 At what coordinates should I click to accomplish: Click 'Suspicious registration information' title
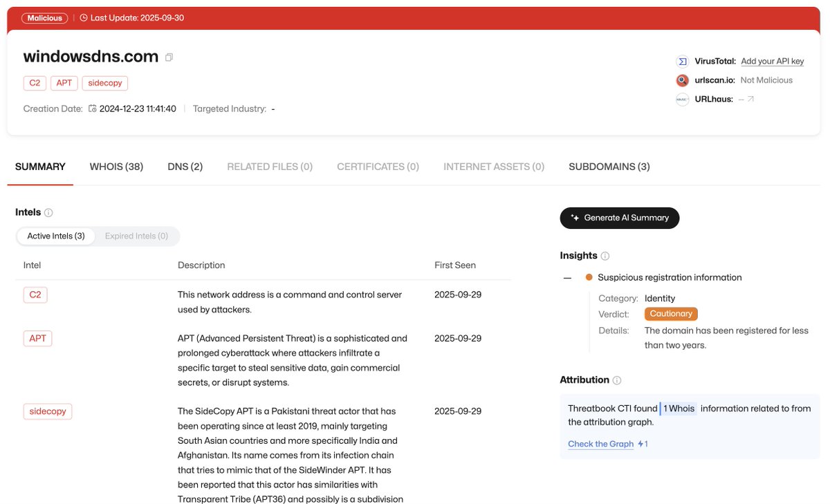pyautogui.click(x=670, y=278)
